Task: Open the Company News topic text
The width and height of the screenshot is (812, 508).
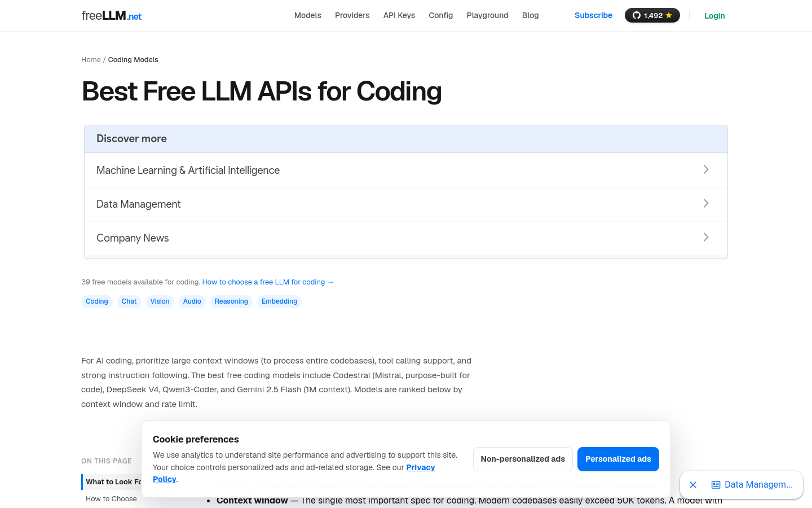Action: (x=133, y=238)
